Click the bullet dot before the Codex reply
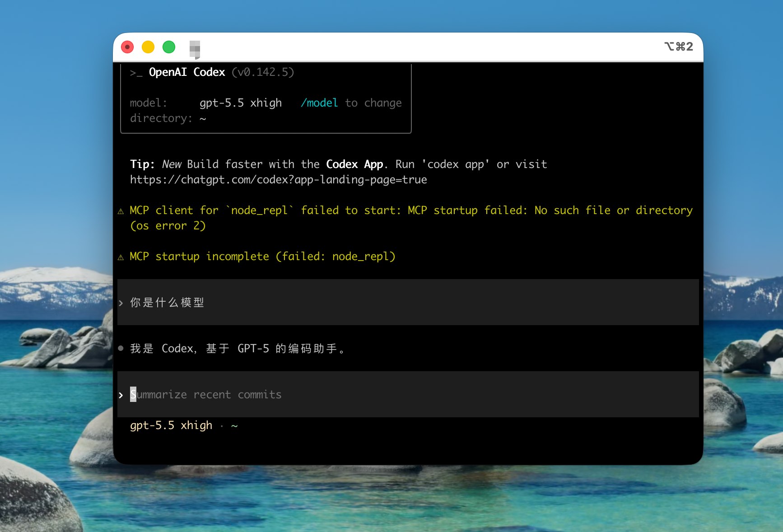783x532 pixels. (x=121, y=348)
